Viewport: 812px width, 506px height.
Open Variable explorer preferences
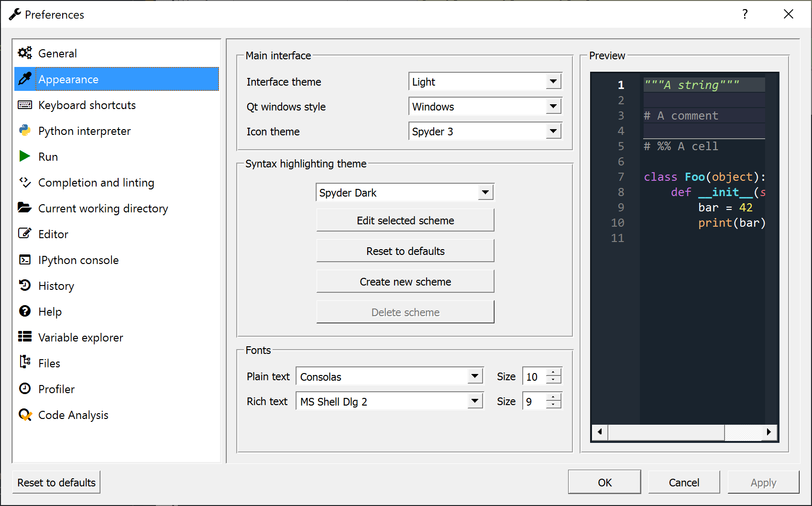[x=117, y=337]
